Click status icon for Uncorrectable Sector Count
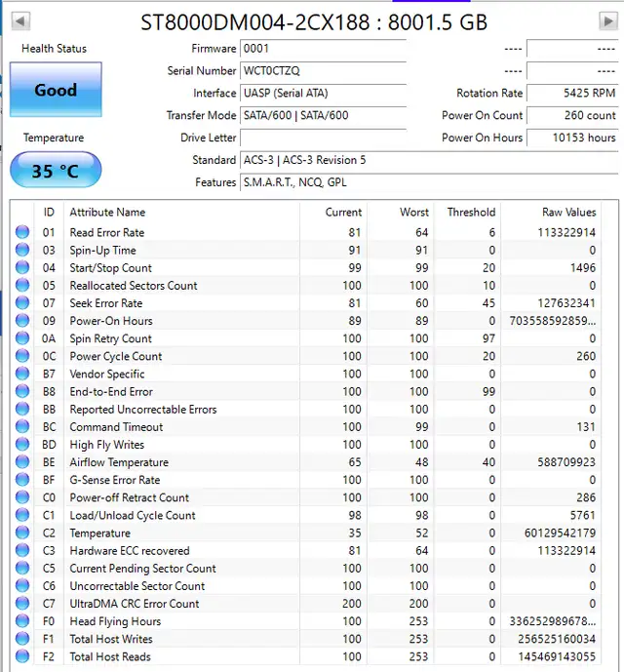Image resolution: width=624 pixels, height=672 pixels. [x=22, y=585]
